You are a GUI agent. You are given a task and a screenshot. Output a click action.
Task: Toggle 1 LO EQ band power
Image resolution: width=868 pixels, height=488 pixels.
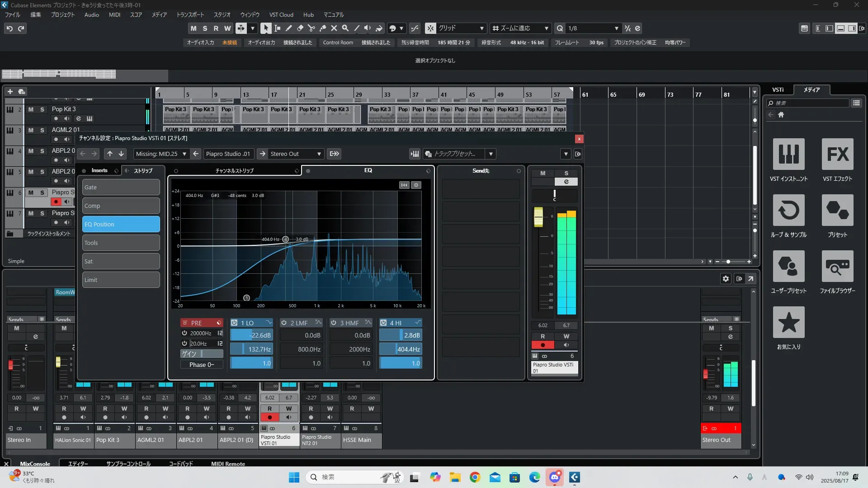coord(234,323)
